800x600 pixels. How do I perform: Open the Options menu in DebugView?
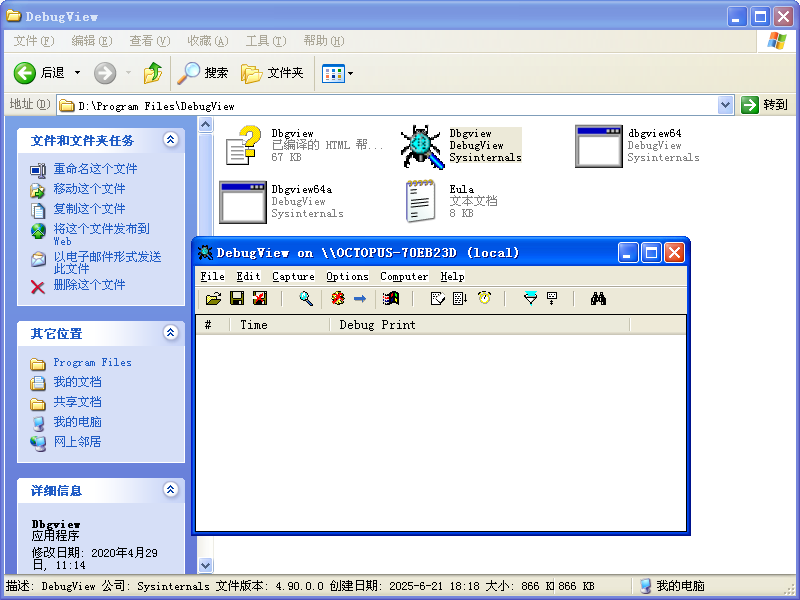(347, 276)
